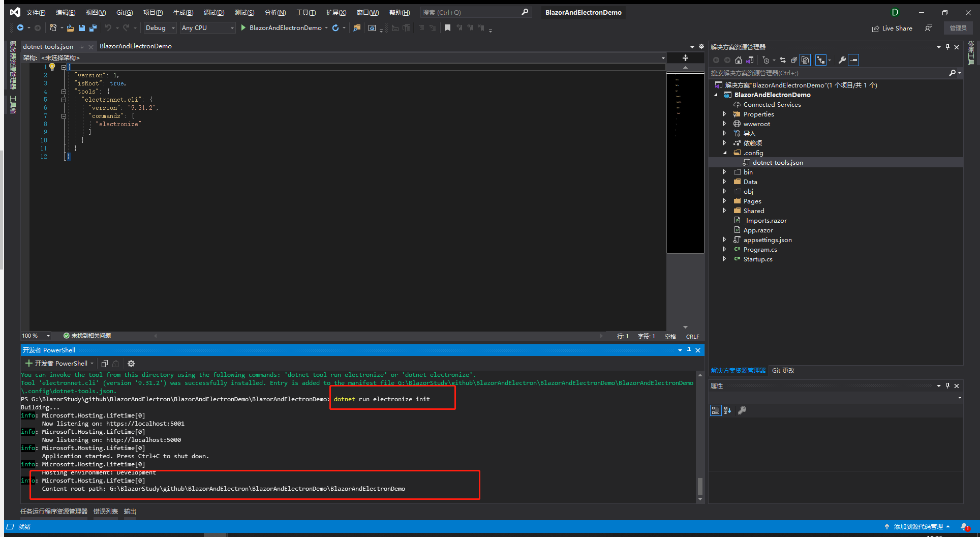Viewport: 980px width, 537px height.
Task: Adjust the editor zoom level control showing 100%
Action: [x=35, y=336]
